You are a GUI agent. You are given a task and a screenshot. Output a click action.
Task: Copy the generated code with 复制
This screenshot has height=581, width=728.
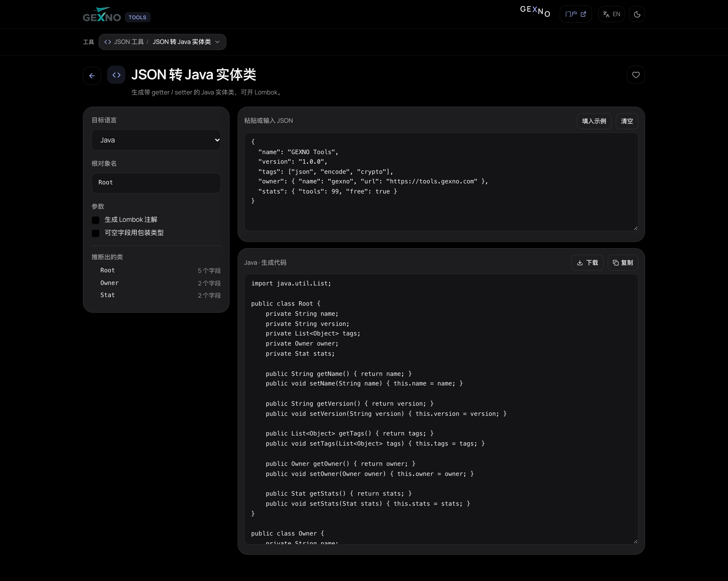623,263
